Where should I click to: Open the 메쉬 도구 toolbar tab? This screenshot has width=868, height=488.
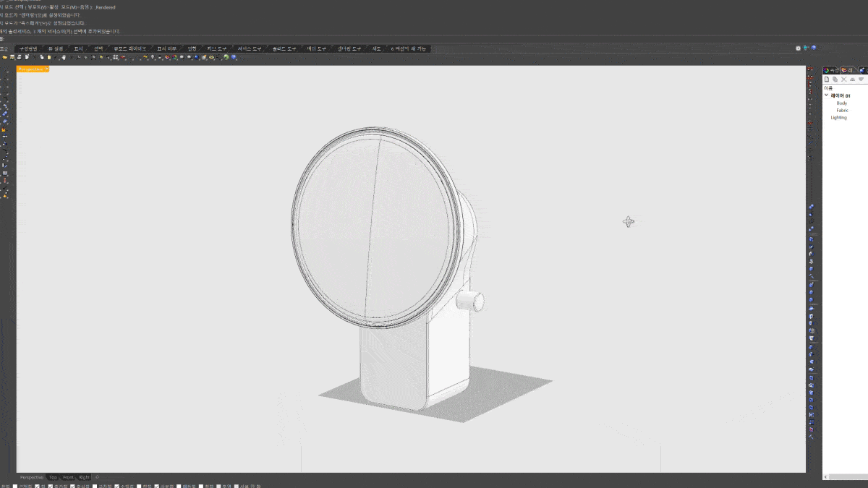pos(317,48)
